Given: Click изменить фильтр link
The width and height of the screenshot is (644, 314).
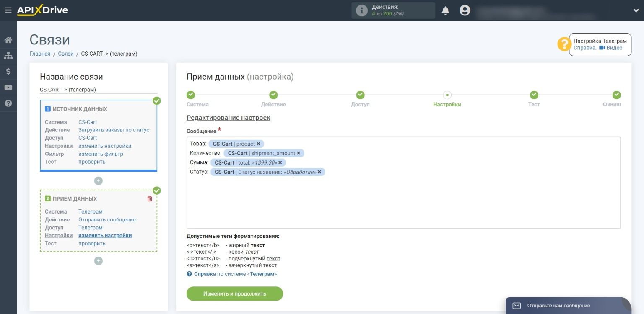Looking at the screenshot, I should pos(101,154).
